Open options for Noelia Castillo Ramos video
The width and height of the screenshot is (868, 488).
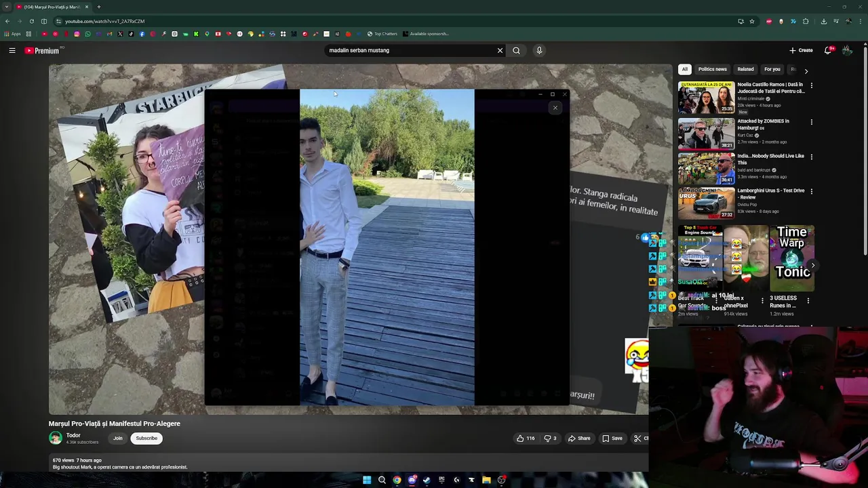pyautogui.click(x=811, y=85)
